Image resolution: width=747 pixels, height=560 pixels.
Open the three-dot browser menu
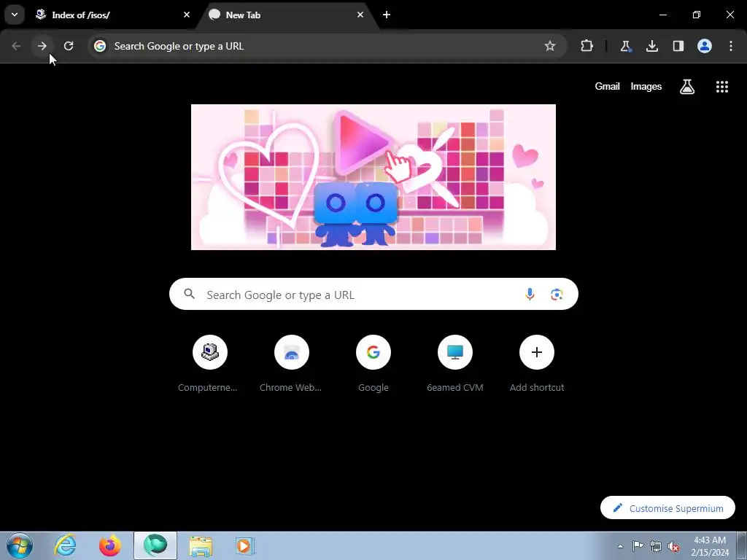tap(731, 46)
